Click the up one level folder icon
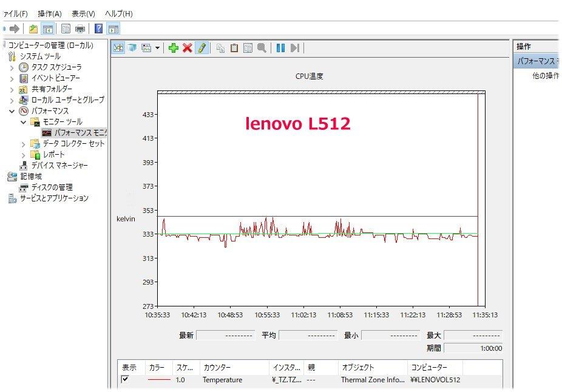Viewport: 562px width, 392px height. 33,29
